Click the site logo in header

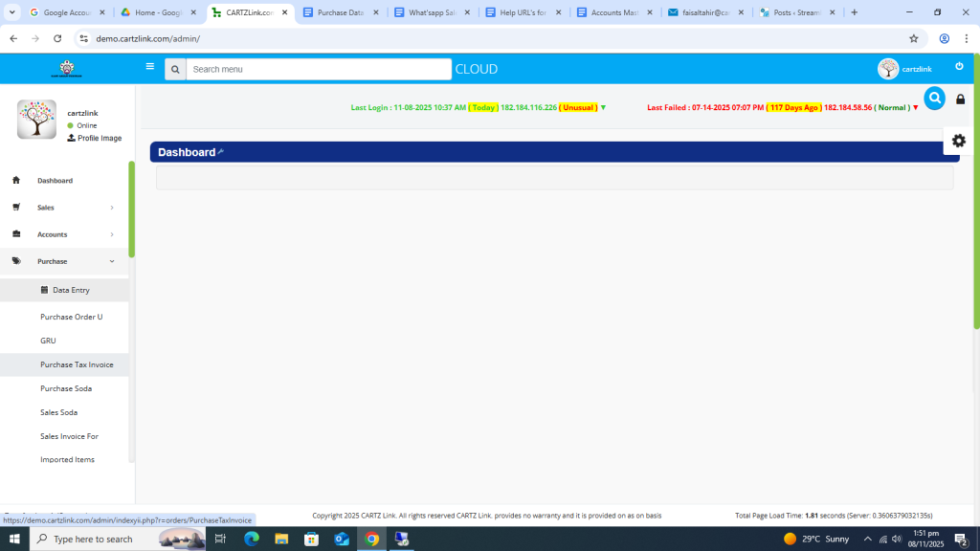(x=66, y=69)
